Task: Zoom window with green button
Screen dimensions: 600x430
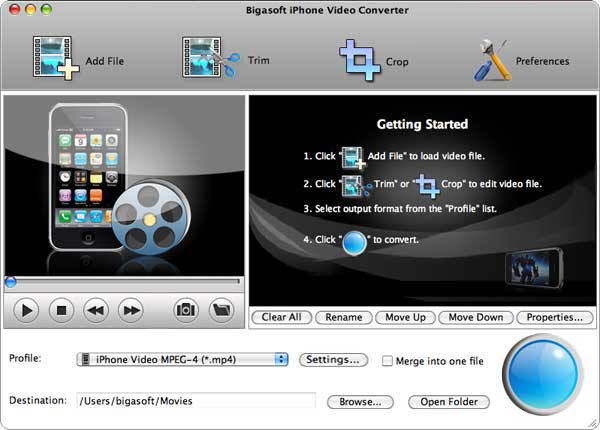Action: click(x=47, y=10)
